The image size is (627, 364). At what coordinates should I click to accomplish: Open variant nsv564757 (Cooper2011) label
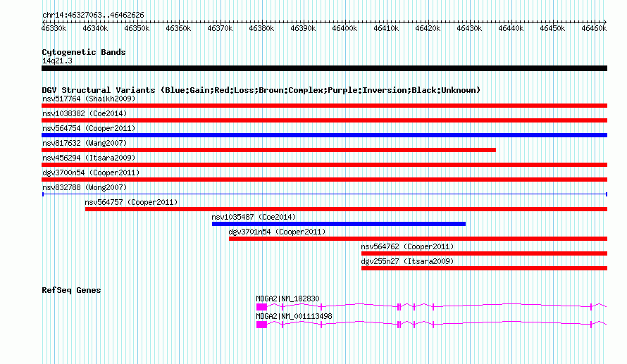point(131,202)
